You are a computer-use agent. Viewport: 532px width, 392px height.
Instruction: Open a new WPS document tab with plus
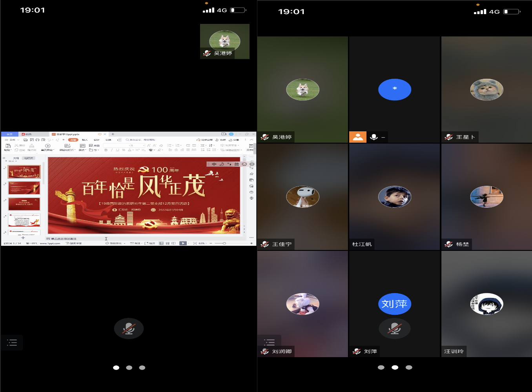coord(113,134)
